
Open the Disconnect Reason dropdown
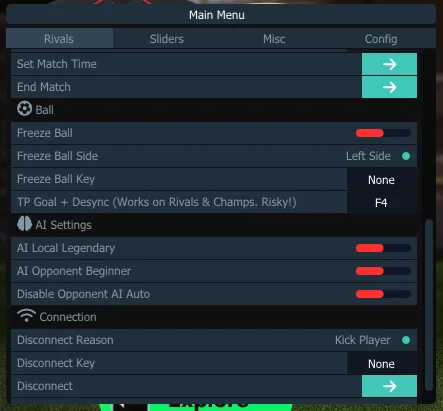click(x=214, y=340)
